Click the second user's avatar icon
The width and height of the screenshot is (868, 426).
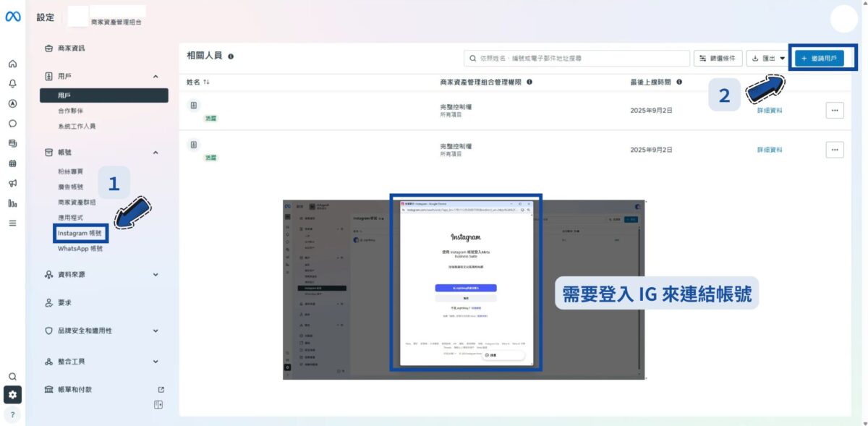tap(194, 145)
